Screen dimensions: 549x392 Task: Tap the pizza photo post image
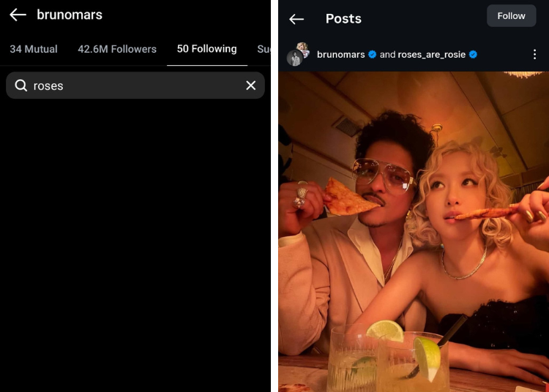[x=413, y=234]
